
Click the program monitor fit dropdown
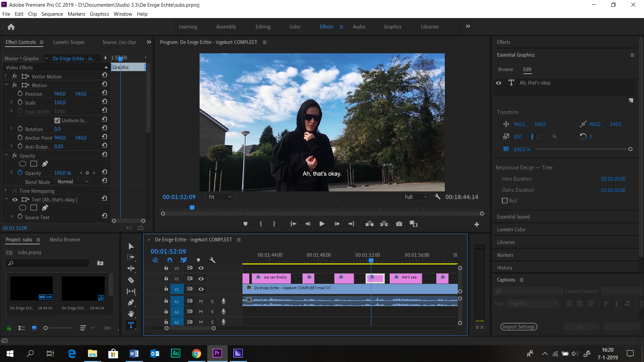coord(218,197)
